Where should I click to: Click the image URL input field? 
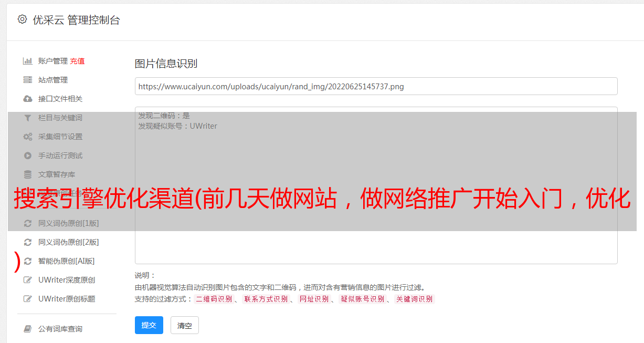pos(376,86)
